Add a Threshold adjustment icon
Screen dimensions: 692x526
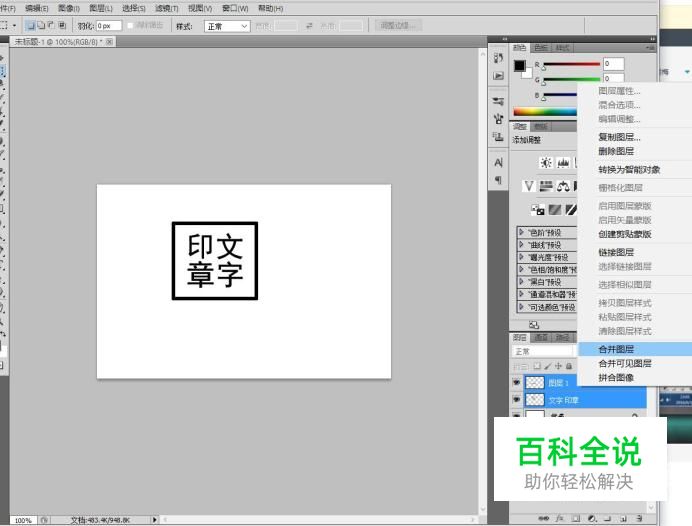[x=571, y=210]
